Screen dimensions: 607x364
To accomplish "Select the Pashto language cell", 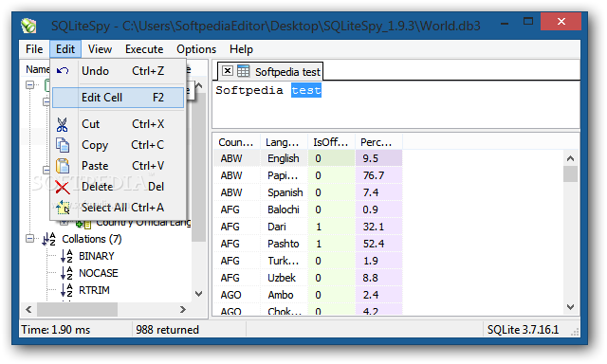I will [x=284, y=244].
